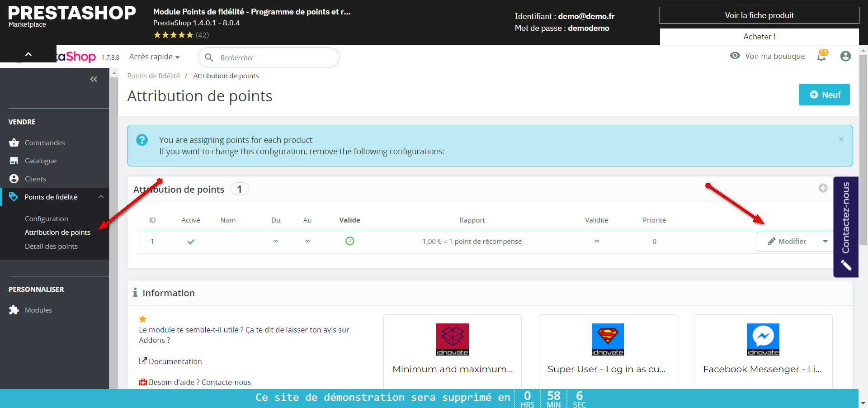
Task: Open the dropdown arrow next to Modifier
Action: [x=825, y=241]
